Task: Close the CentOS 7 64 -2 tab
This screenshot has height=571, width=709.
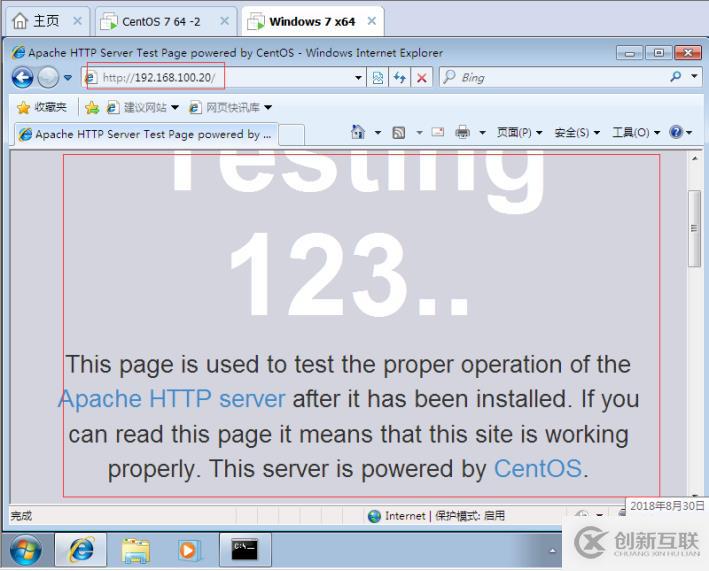Action: click(x=224, y=21)
